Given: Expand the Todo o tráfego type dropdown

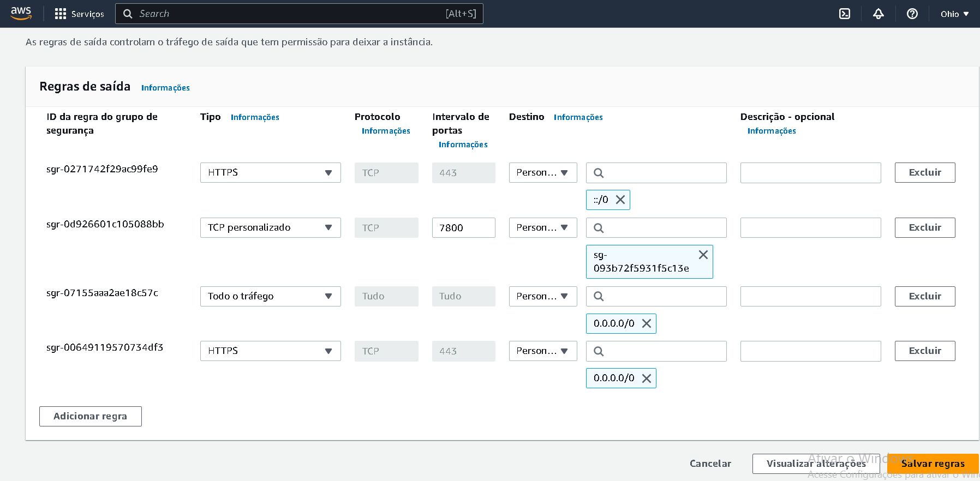Looking at the screenshot, I should pos(270,296).
